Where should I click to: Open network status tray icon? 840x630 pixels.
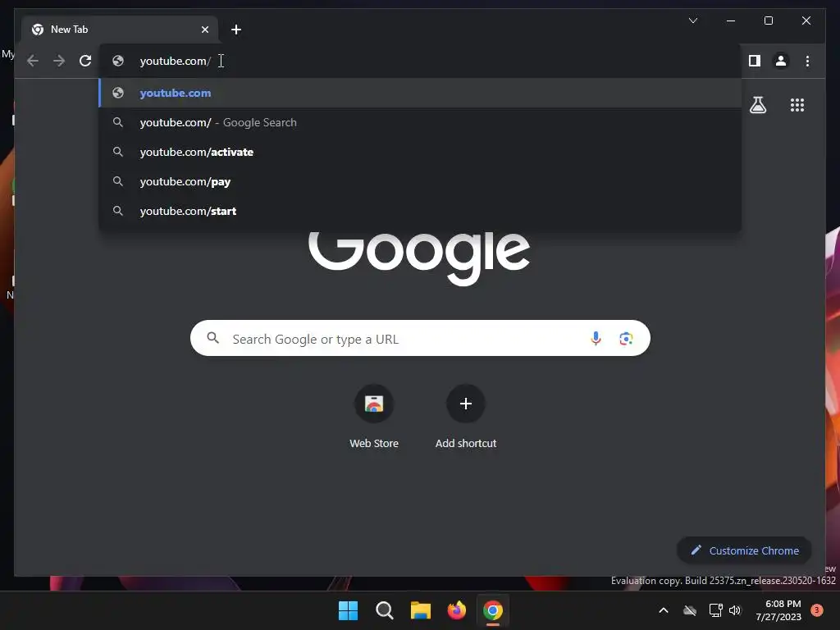(x=715, y=610)
